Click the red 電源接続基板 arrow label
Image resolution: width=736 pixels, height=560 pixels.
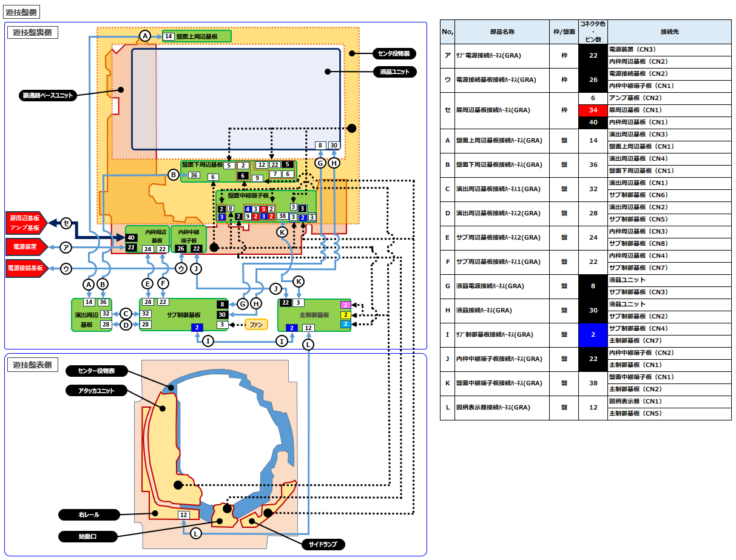[26, 268]
